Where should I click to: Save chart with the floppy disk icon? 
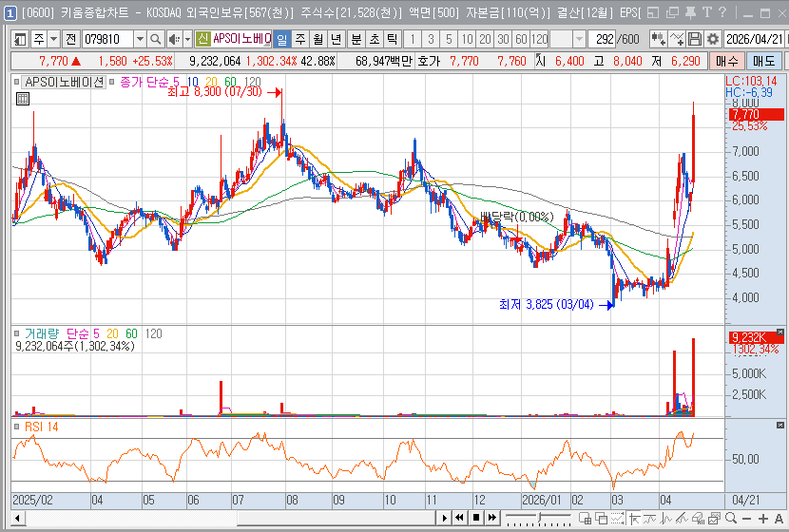tap(695, 39)
